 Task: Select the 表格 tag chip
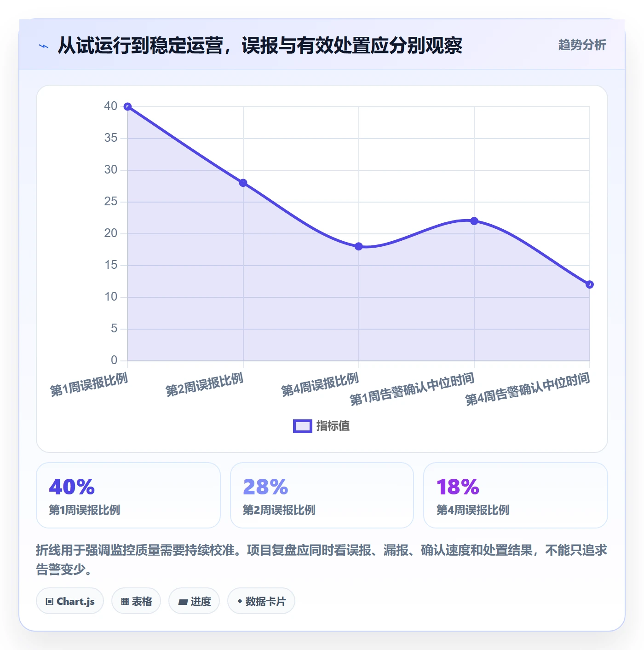[x=136, y=601]
